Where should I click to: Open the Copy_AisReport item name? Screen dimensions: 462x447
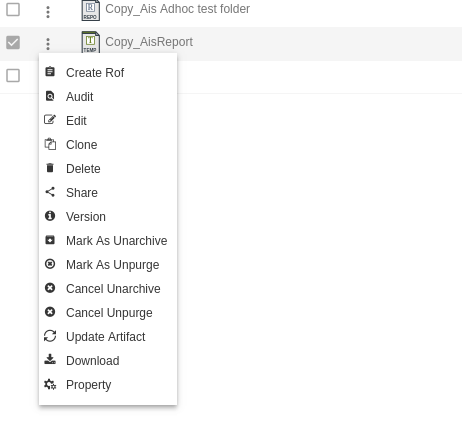(x=149, y=42)
